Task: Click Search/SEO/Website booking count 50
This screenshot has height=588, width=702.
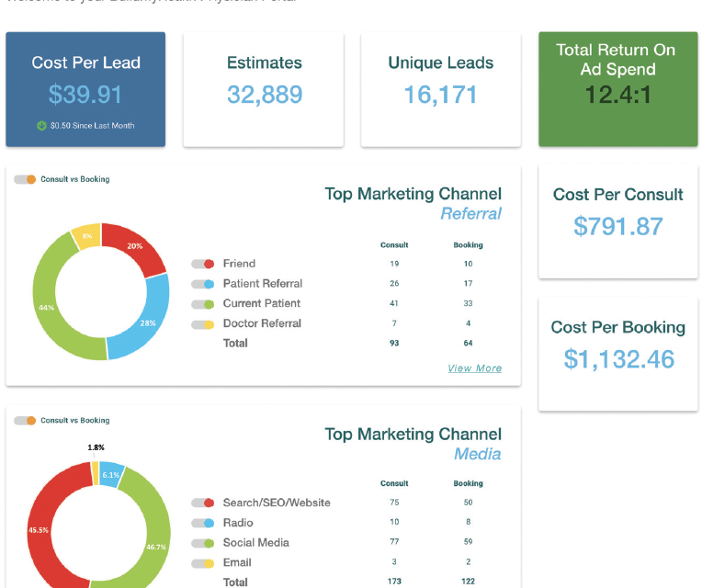Action: pyautogui.click(x=468, y=503)
